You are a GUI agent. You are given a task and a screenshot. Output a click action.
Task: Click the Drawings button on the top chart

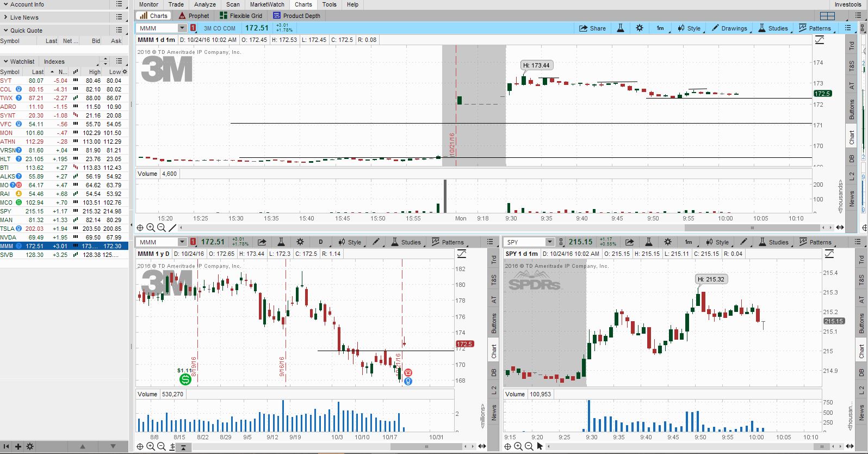[729, 28]
